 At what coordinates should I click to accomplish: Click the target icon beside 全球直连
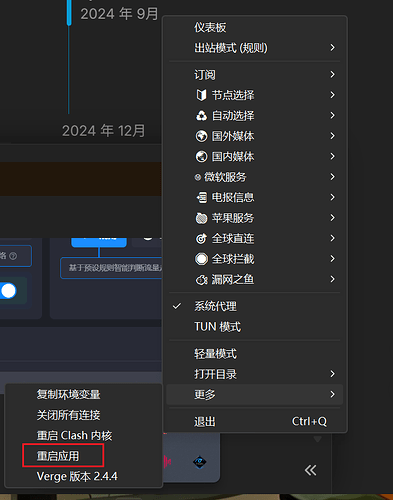tap(201, 239)
